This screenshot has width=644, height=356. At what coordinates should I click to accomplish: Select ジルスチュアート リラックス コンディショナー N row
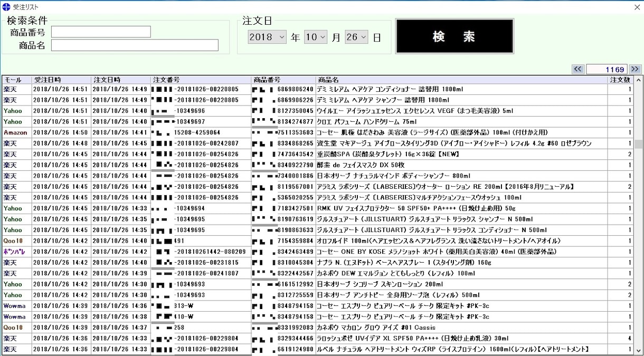(x=317, y=229)
